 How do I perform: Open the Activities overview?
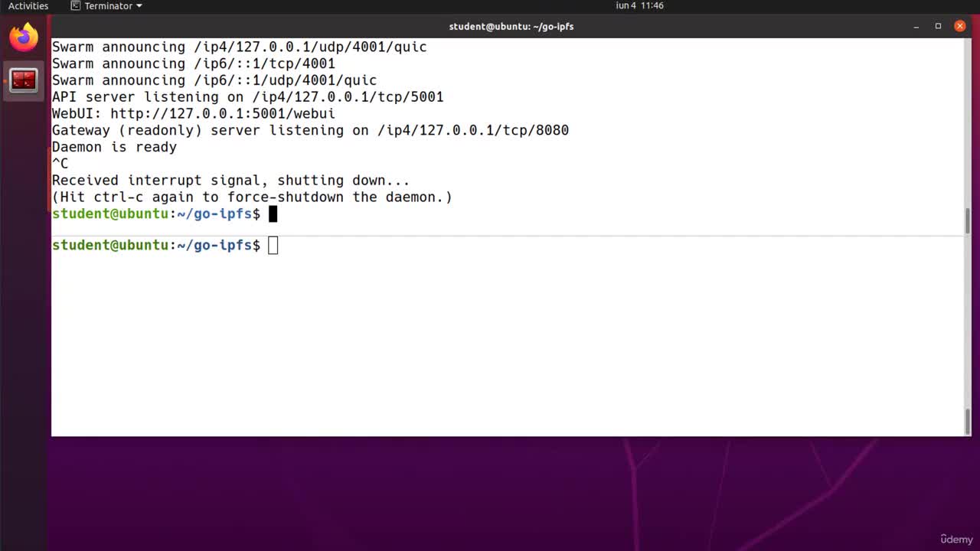[x=28, y=5]
